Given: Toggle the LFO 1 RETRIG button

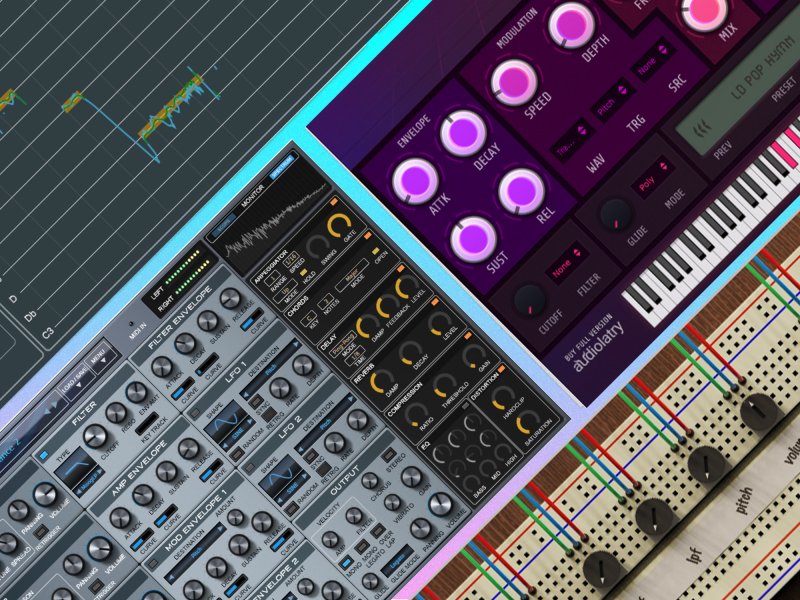Looking at the screenshot, I should pos(270,414).
